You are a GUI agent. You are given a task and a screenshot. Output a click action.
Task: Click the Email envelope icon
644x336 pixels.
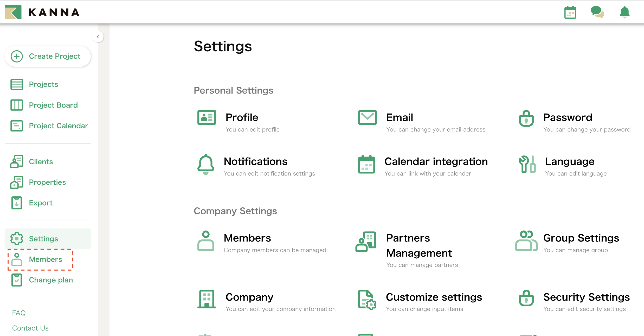367,117
